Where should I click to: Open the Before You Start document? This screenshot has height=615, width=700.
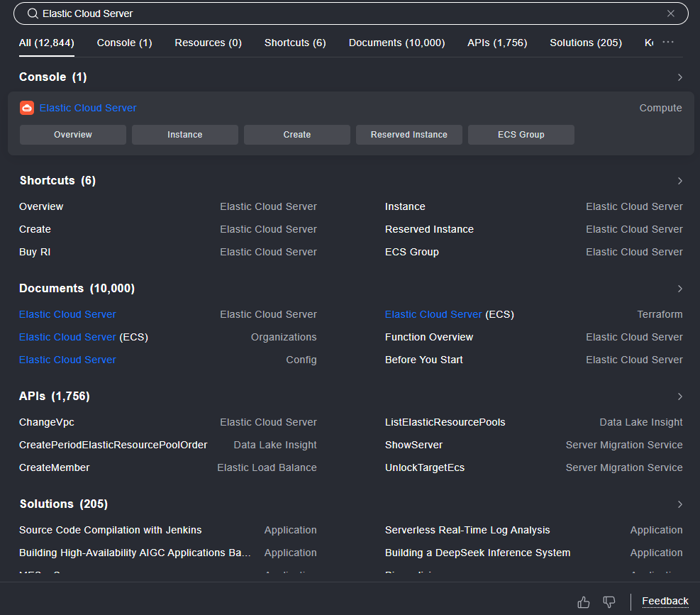pyautogui.click(x=534, y=360)
